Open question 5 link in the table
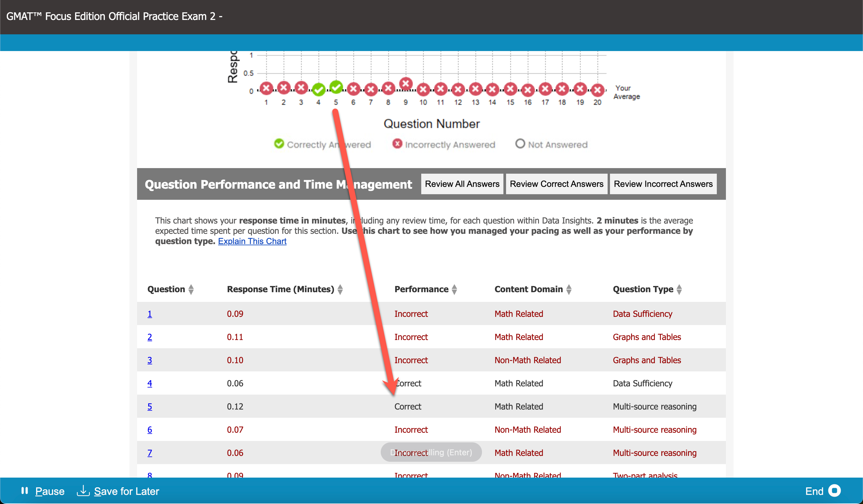This screenshot has width=863, height=504. [x=150, y=407]
